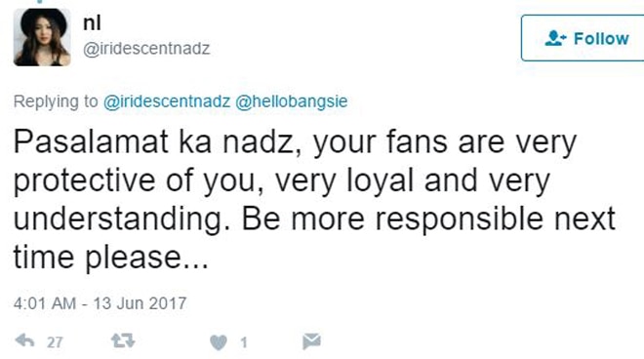This screenshot has height=359, width=644.
Task: Click the display name "nl"
Action: 92,22
